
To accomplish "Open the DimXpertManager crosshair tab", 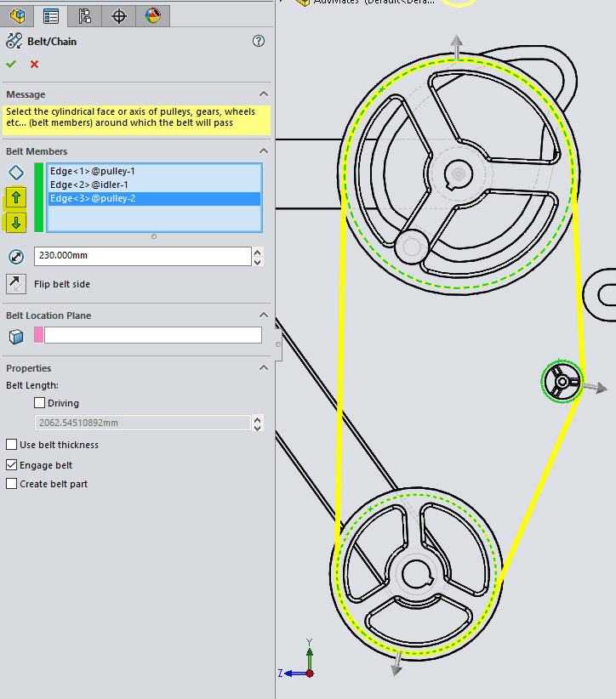I will click(118, 16).
